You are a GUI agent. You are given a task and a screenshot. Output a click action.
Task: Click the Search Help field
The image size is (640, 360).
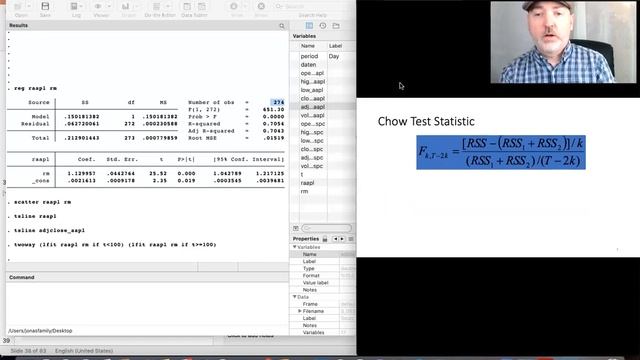click(312, 7)
